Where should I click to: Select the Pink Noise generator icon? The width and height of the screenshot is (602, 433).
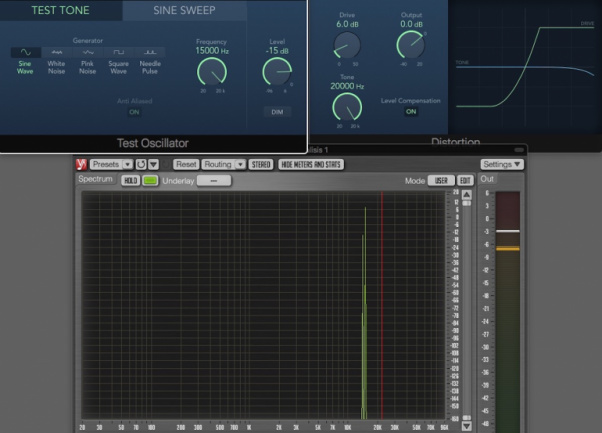click(88, 52)
